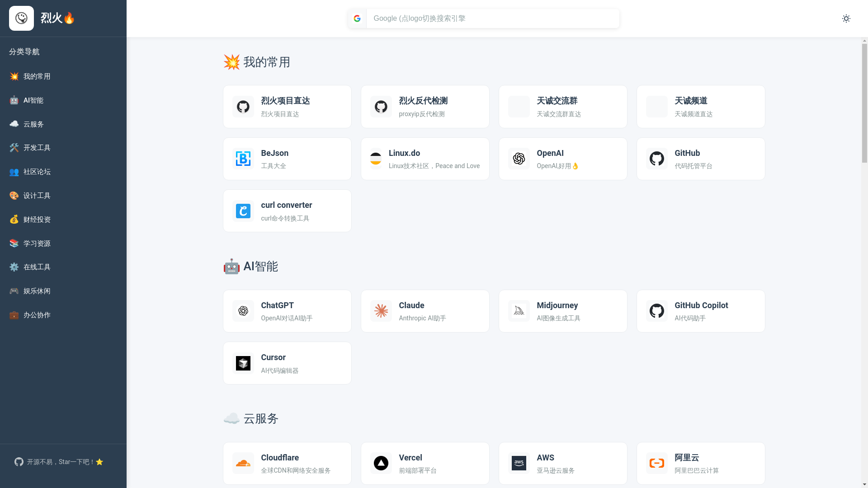Open the Claude card title
The height and width of the screenshot is (488, 868).
(411, 305)
